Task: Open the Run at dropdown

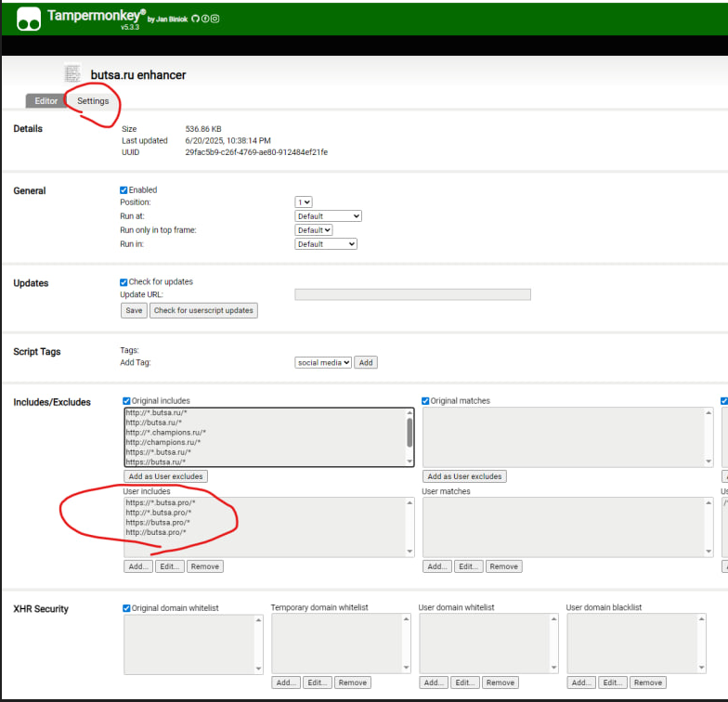Action: click(x=329, y=215)
